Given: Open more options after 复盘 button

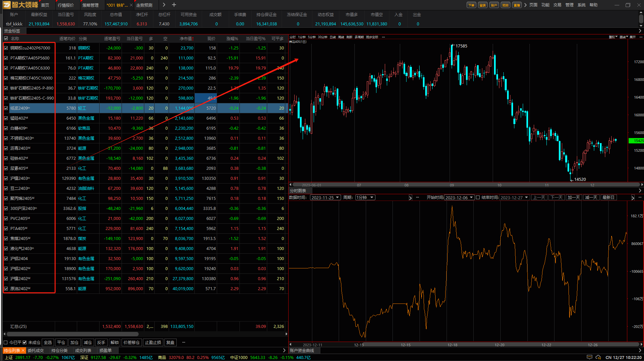Looking at the screenshot, I should 183,342.
